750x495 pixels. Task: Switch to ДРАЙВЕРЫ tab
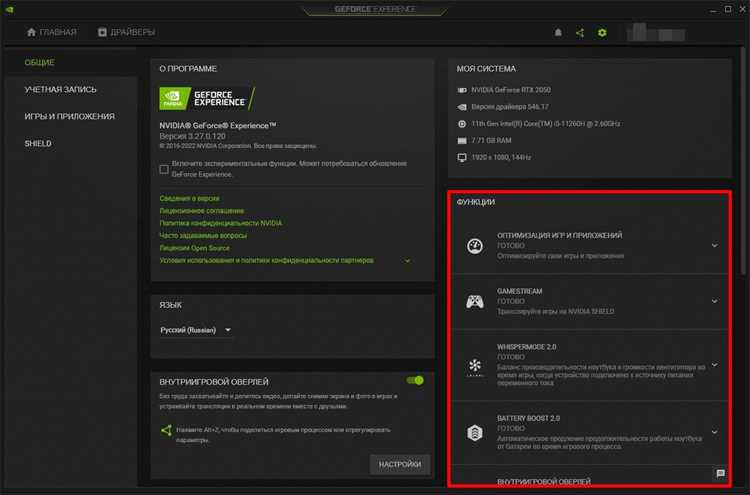coord(126,32)
